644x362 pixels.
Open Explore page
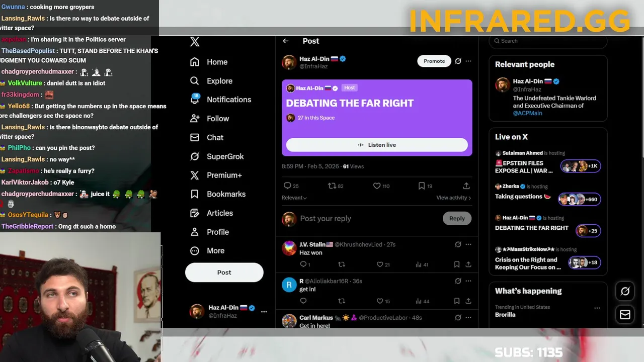click(211, 81)
